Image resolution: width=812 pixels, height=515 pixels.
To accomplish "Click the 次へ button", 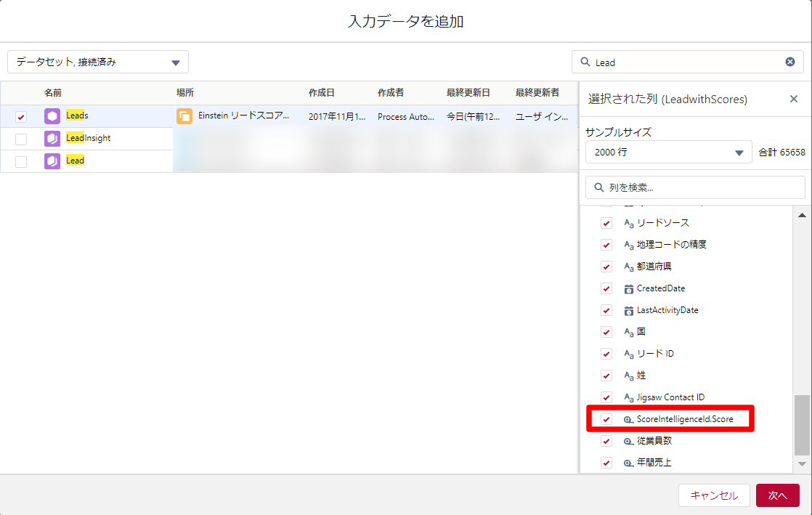I will [x=777, y=495].
